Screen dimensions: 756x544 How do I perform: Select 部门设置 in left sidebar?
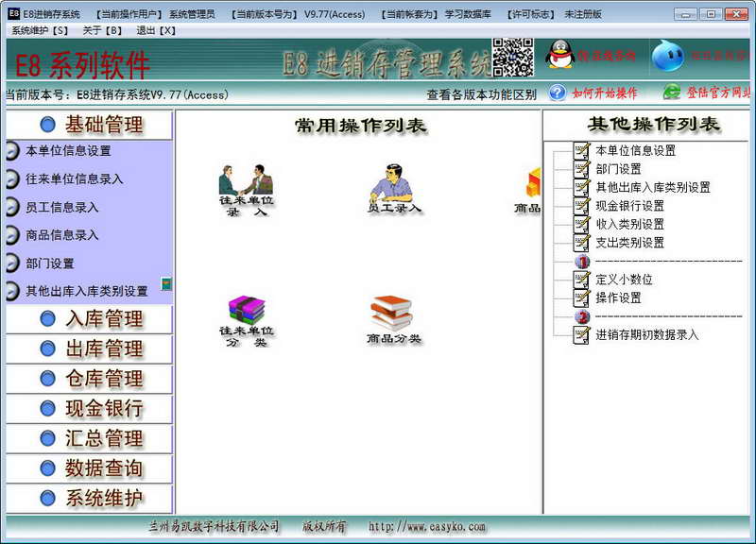tap(50, 263)
